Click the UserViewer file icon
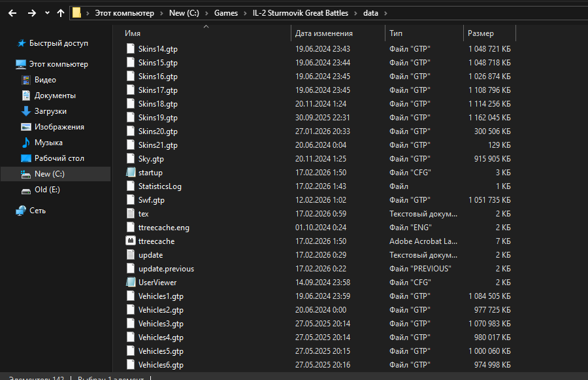588x380 pixels. (x=131, y=283)
